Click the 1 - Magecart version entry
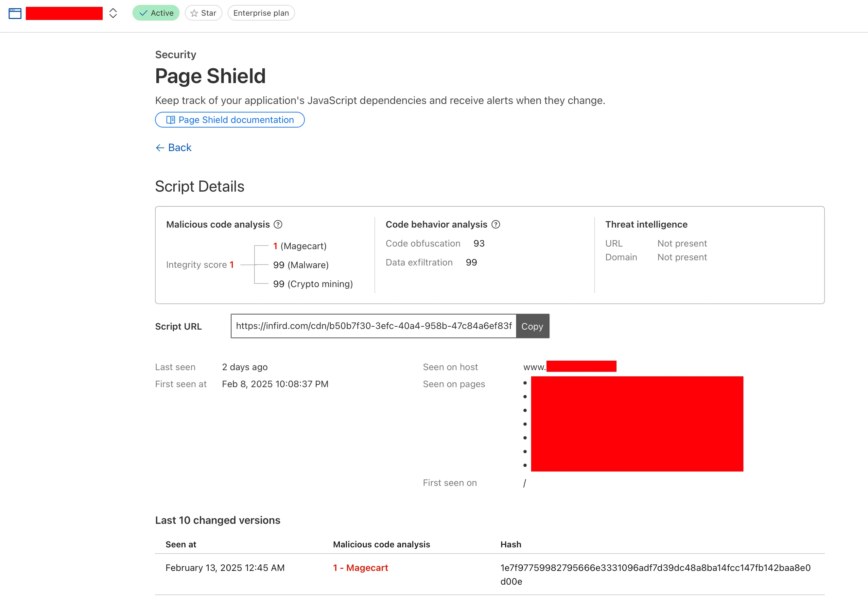Screen dimensions: 868x601 tap(360, 568)
